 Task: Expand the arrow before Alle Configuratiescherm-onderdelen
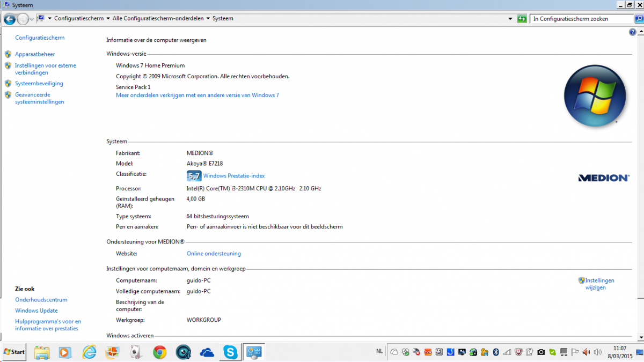tap(108, 18)
